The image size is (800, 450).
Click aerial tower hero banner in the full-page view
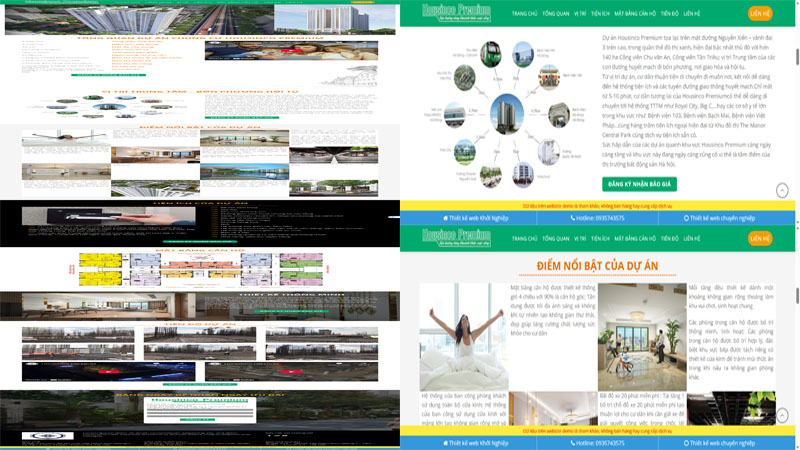pyautogui.click(x=139, y=20)
